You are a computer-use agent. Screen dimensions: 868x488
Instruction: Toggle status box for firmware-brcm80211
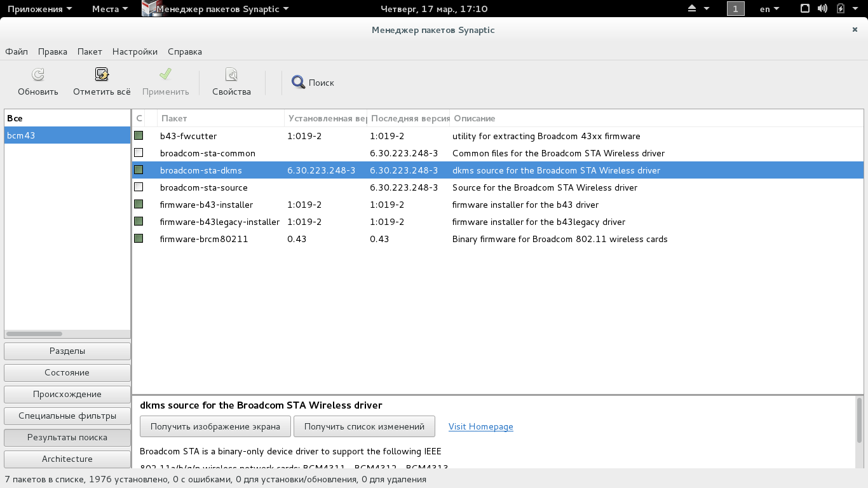(x=139, y=239)
